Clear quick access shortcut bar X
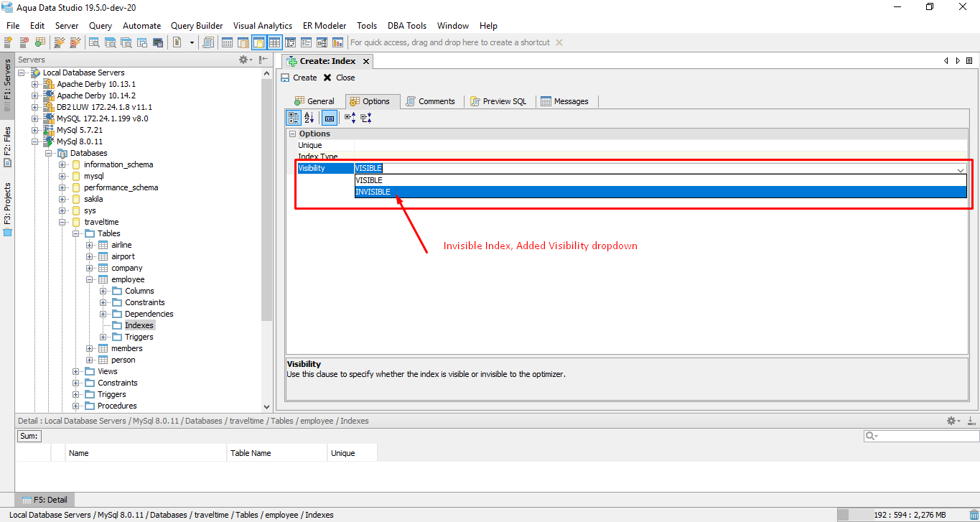Screen dimensions: 980x522 (x=559, y=42)
